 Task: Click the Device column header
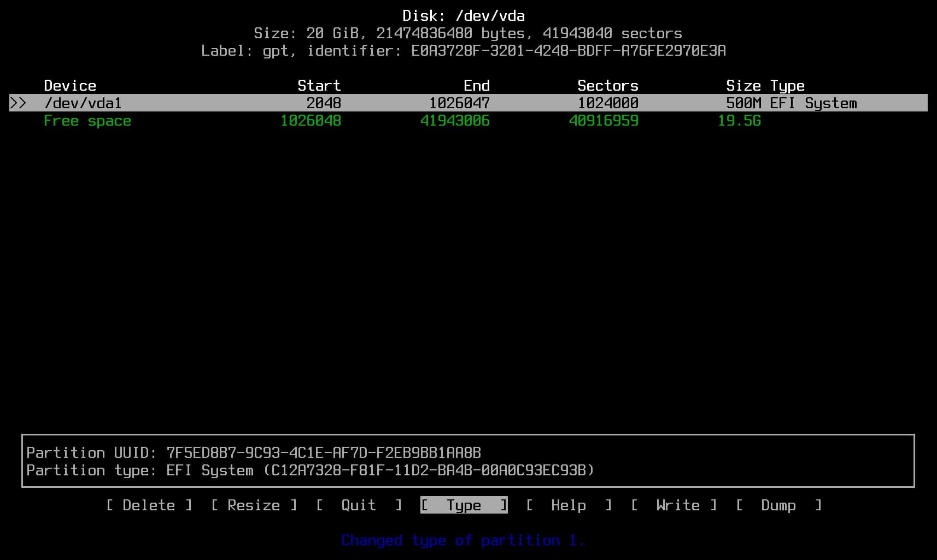pyautogui.click(x=69, y=85)
